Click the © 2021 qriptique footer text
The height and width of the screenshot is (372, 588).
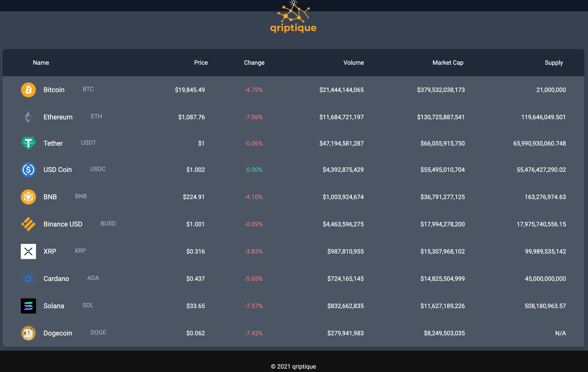pos(293,366)
